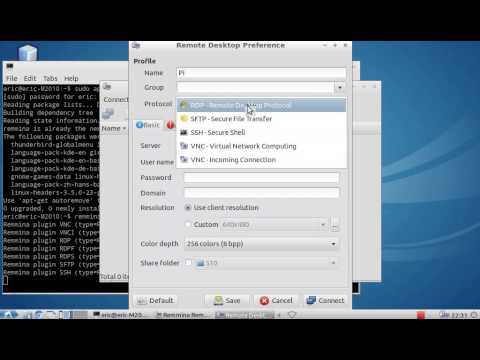Choose VNC - Incoming Connection protocol
Image resolution: width=480 pixels, height=360 pixels.
pyautogui.click(x=261, y=160)
